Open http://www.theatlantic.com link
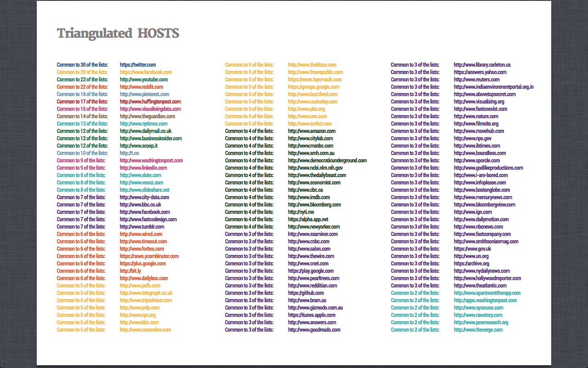Screen dimensions: 588x368 (481, 286)
